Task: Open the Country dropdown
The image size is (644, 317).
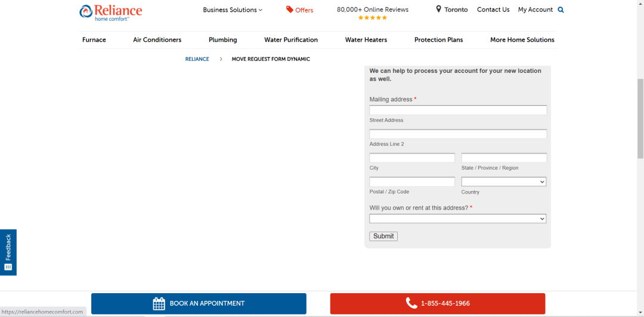Action: click(x=504, y=181)
